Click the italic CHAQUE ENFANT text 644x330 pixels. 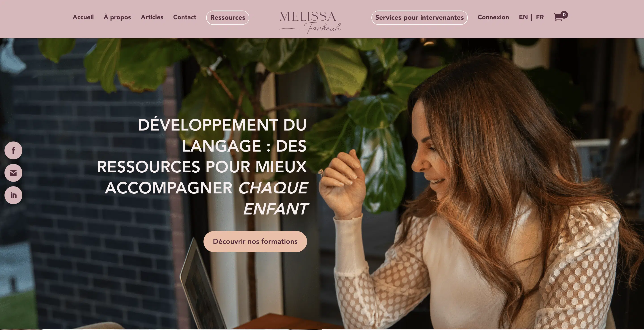point(274,198)
